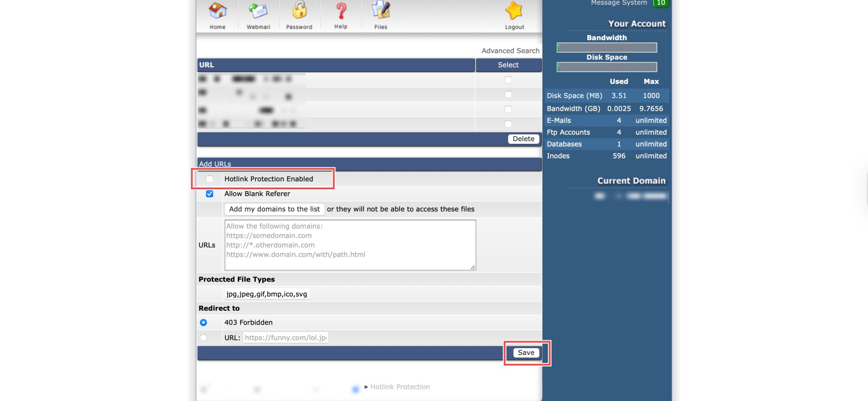Click the Hotlink Protection breadcrumb link
The width and height of the screenshot is (868, 401).
pyautogui.click(x=400, y=387)
